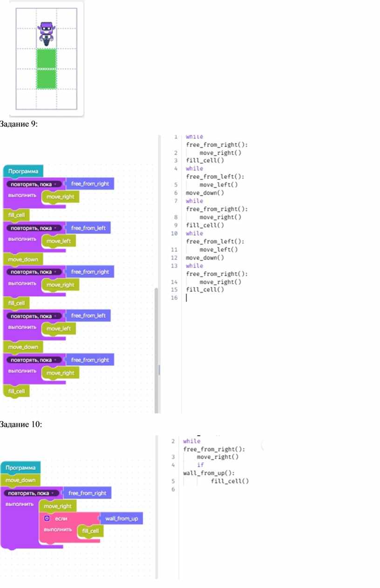Click the purple robot character on the grid
The width and height of the screenshot is (380, 588).
pos(46,34)
